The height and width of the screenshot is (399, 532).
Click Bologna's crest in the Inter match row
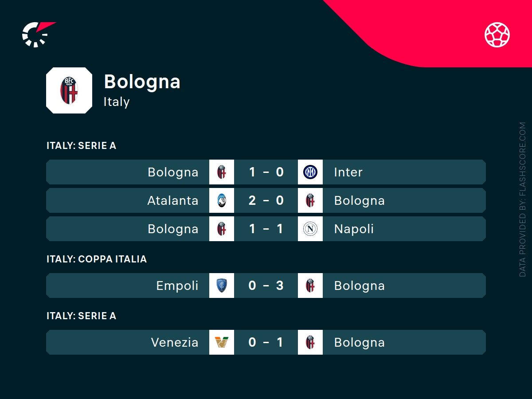pos(222,172)
